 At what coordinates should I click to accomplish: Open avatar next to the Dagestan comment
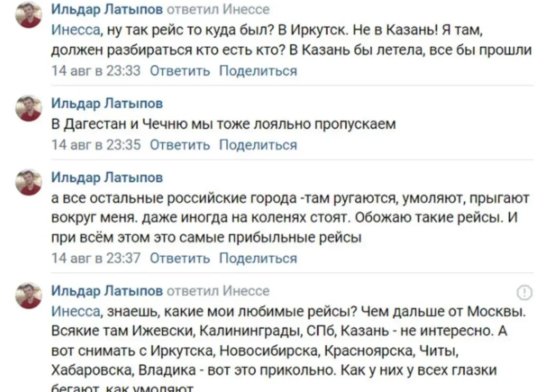coord(29,108)
